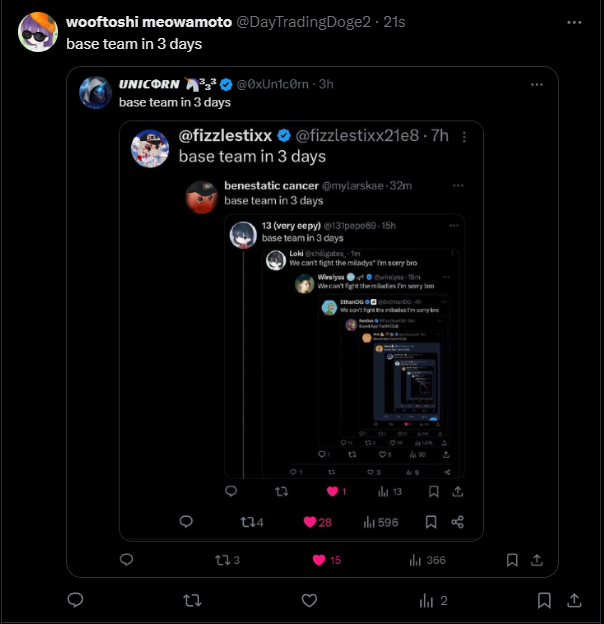The width and height of the screenshot is (604, 624).
Task: Click the @fizzlestixx profile picture
Action: 150,147
